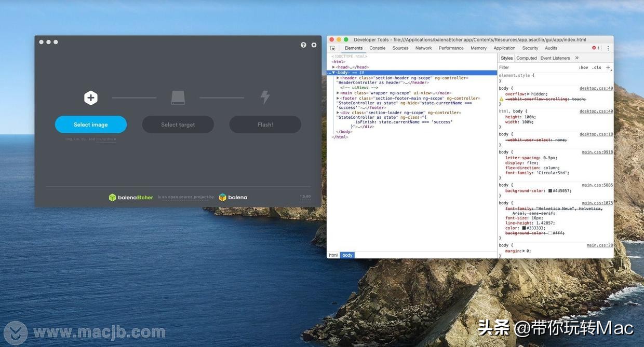The image size is (644, 347).
Task: Expand the div section-loader node
Action: [338, 113]
